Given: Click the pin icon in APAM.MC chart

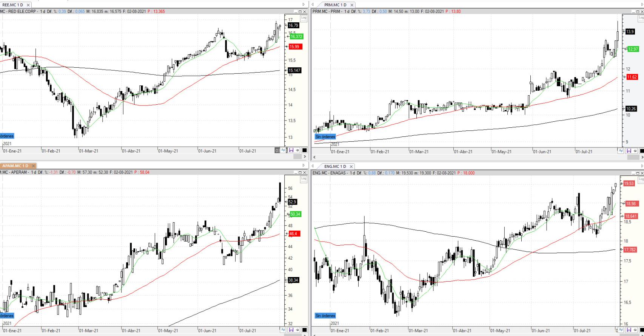Looking at the screenshot, I should point(297,330).
